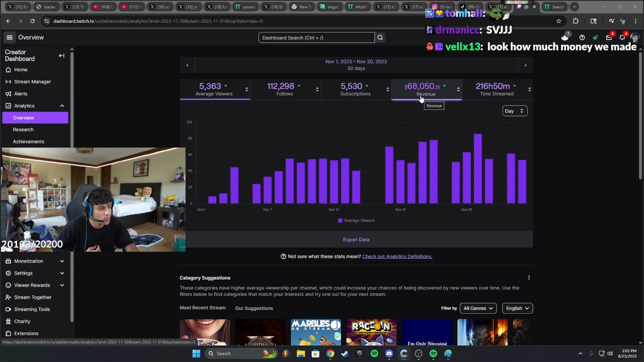
Task: Open the Day granularity dropdown
Action: tap(515, 111)
